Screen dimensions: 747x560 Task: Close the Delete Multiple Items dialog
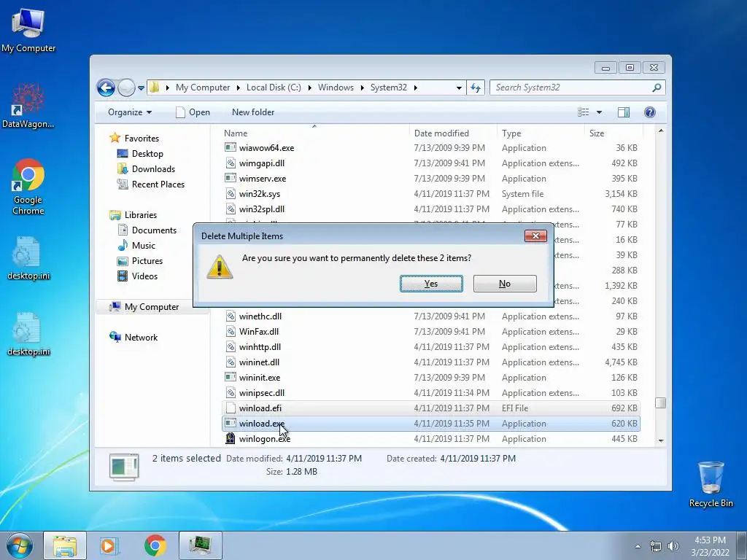click(535, 236)
